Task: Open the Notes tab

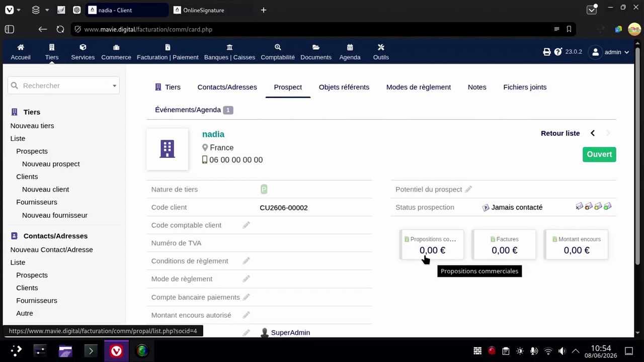Action: pyautogui.click(x=477, y=87)
